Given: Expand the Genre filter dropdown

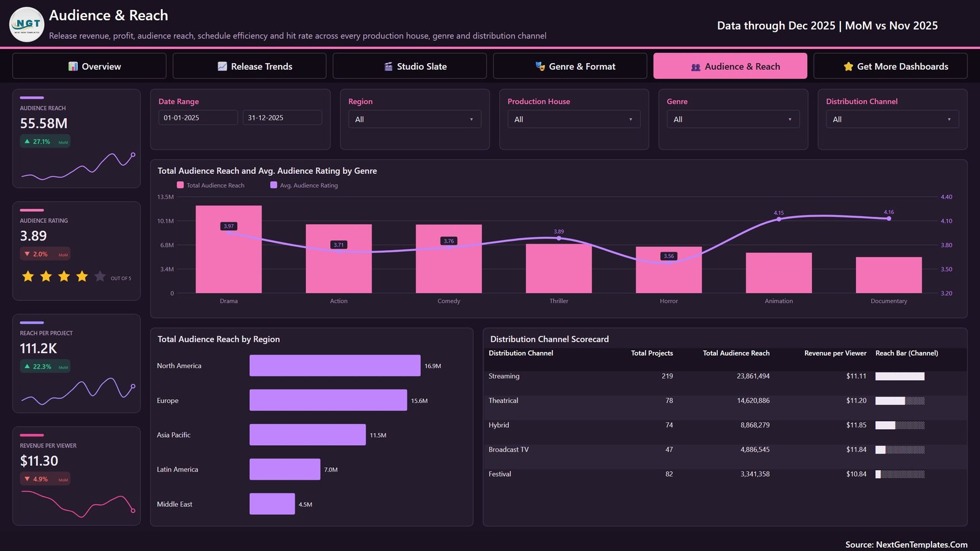Looking at the screenshot, I should 733,119.
